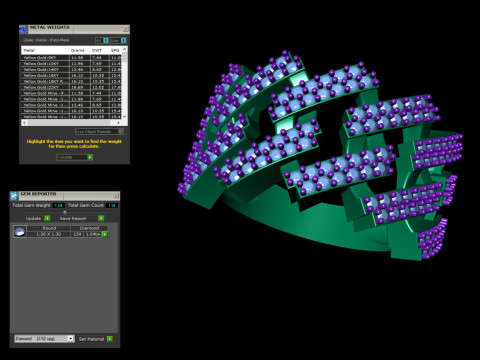Select the Yellow Gold 22KY row
This screenshot has height=360, width=480.
pyautogui.click(x=72, y=87)
